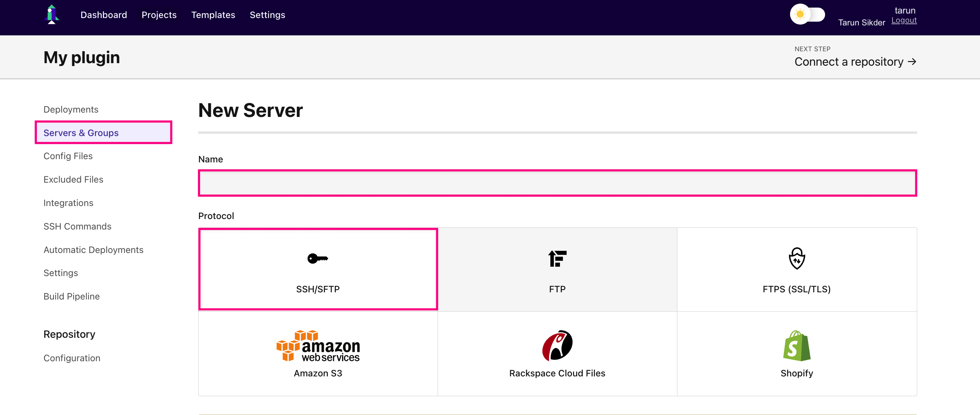Select the Amazon S3 logo
Image resolution: width=980 pixels, height=415 pixels.
pyautogui.click(x=318, y=345)
